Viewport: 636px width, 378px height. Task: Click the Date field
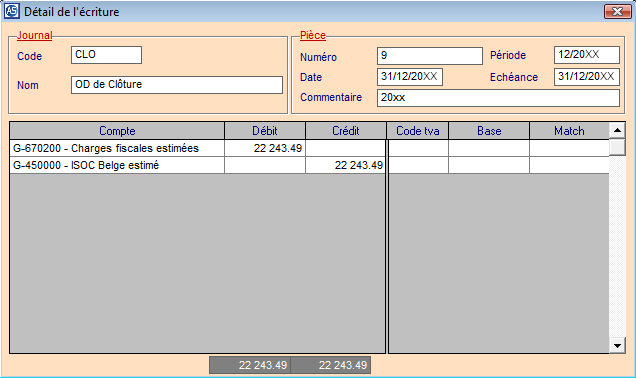click(x=410, y=77)
